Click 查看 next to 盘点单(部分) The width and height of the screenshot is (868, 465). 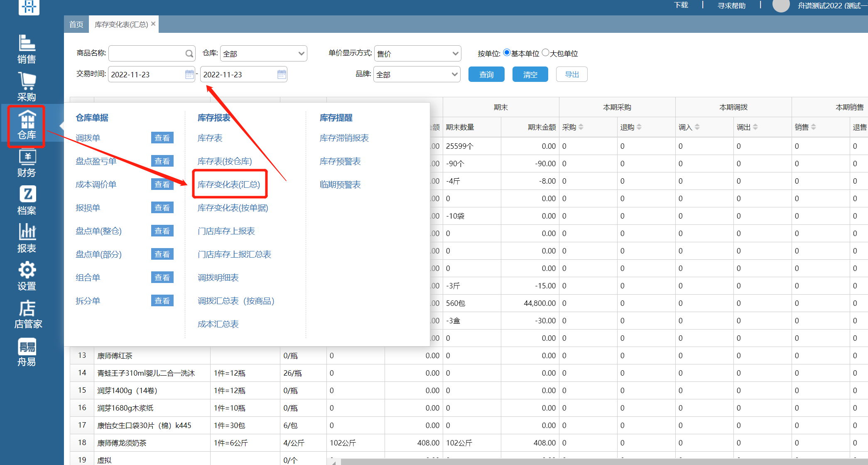pos(162,254)
